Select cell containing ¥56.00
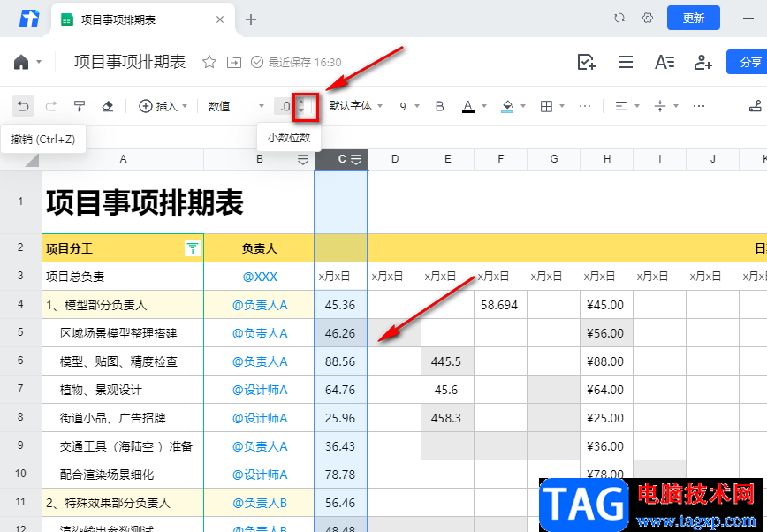Screen dimensions: 767x532 coord(606,333)
